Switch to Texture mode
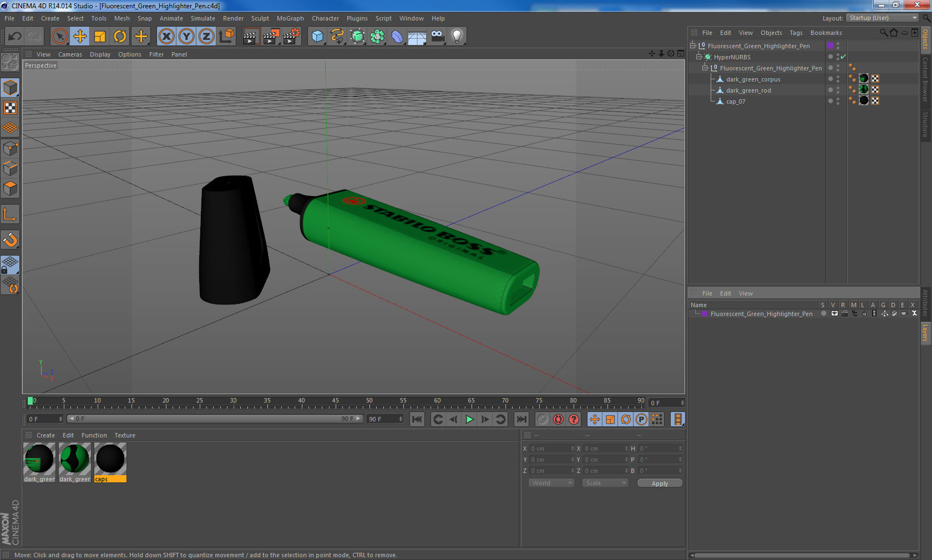 coord(11,108)
